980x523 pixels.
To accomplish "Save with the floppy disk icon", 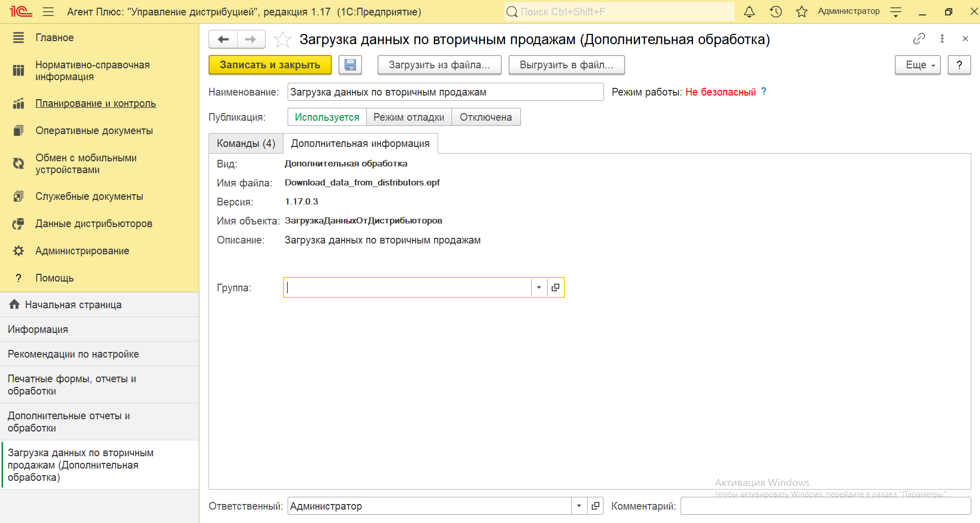I will 350,65.
